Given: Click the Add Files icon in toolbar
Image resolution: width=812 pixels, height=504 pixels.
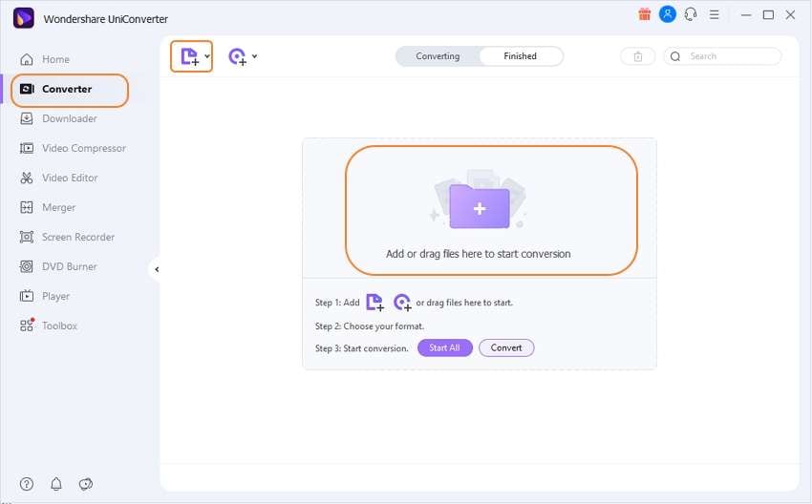Looking at the screenshot, I should 189,56.
